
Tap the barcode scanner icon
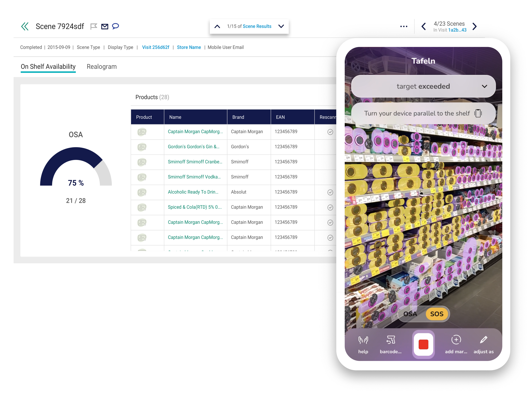(391, 340)
